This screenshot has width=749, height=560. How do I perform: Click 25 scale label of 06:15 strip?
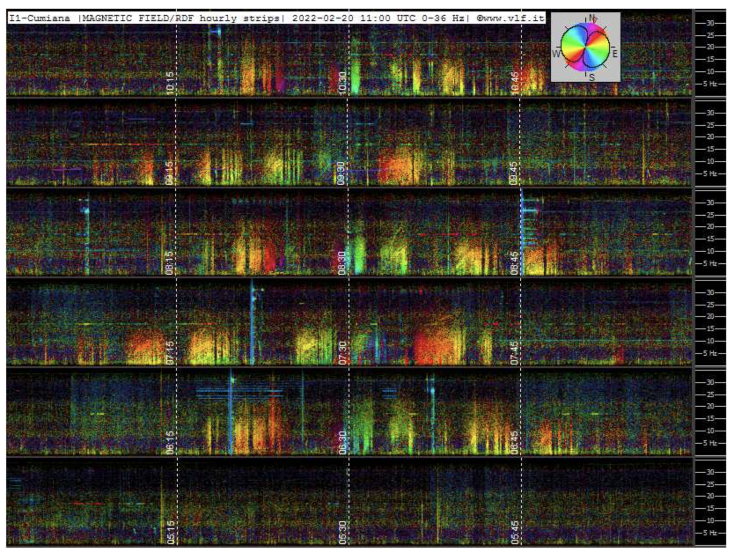pyautogui.click(x=710, y=394)
